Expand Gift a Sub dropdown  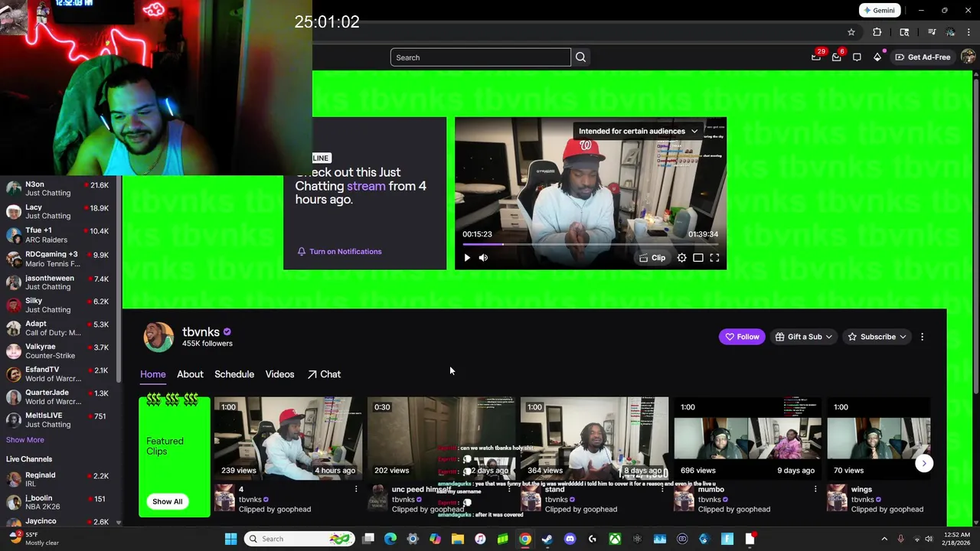(804, 337)
